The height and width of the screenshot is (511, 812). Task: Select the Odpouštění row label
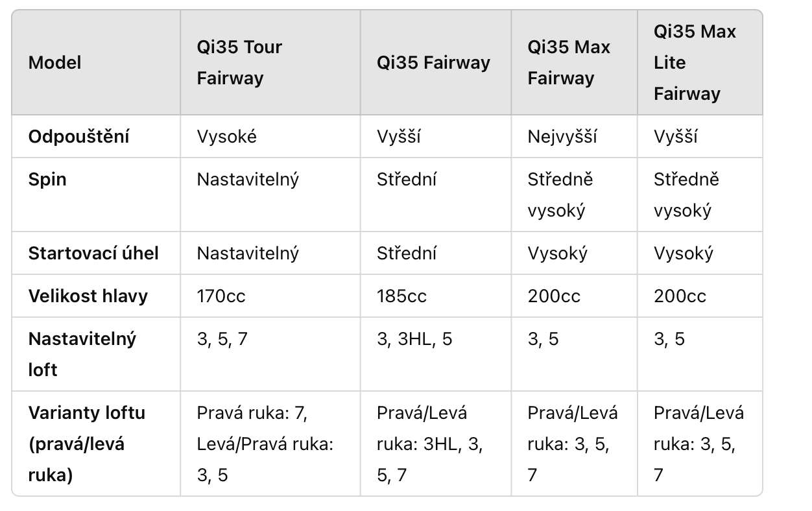(78, 137)
